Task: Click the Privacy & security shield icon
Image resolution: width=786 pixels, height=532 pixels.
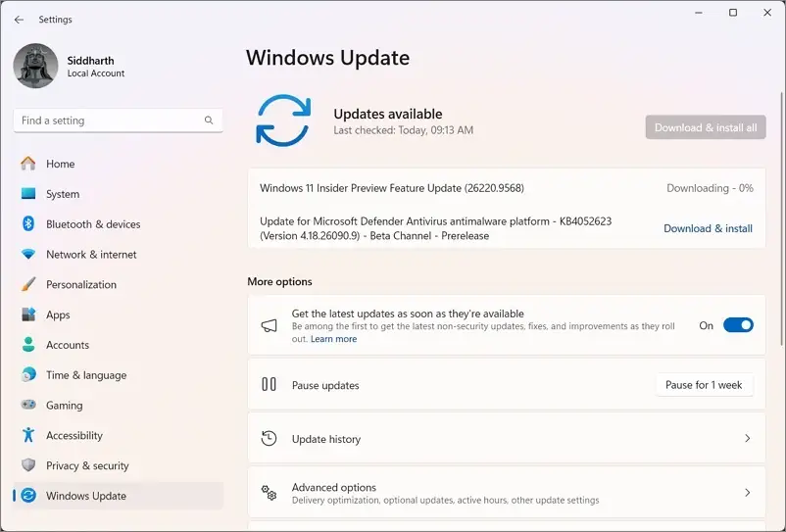Action: 28,464
